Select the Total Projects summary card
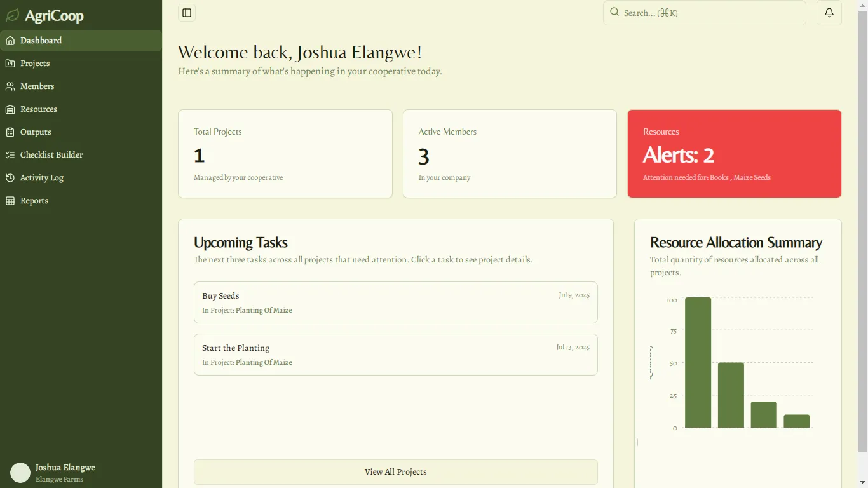Viewport: 868px width, 488px height. coord(285,154)
